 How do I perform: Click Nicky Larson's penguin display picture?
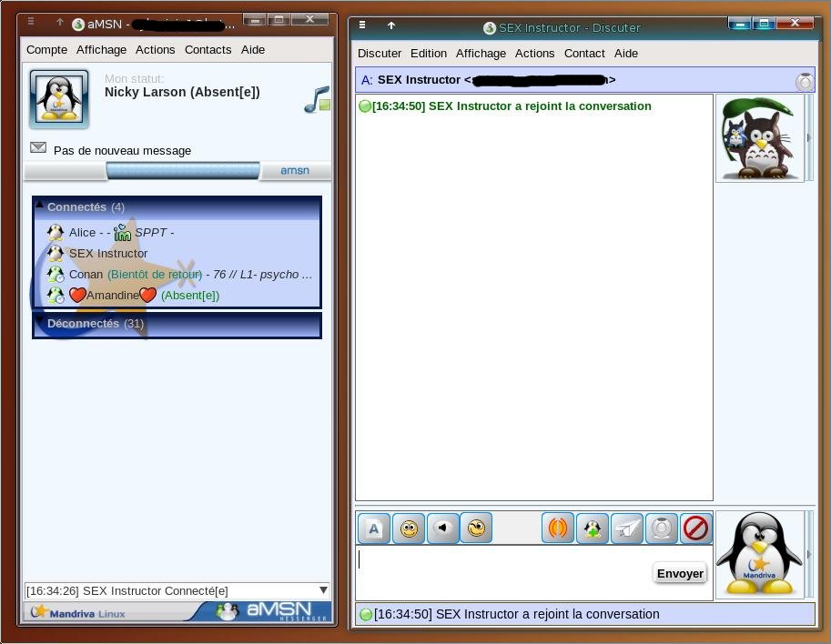pyautogui.click(x=59, y=99)
